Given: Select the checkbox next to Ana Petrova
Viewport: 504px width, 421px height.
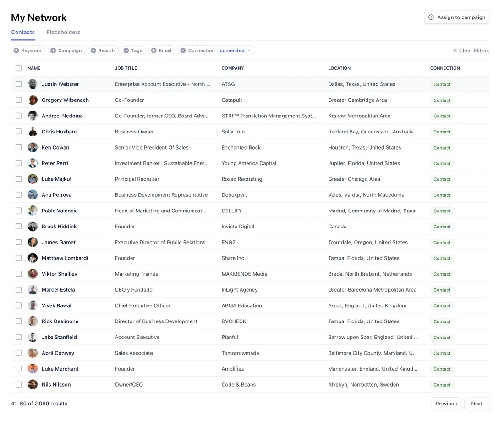Looking at the screenshot, I should coord(19,194).
